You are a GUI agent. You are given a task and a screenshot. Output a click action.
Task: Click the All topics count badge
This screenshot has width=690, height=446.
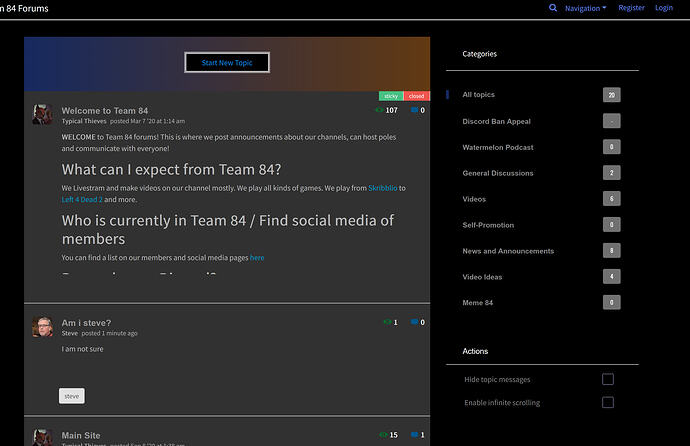pos(612,95)
